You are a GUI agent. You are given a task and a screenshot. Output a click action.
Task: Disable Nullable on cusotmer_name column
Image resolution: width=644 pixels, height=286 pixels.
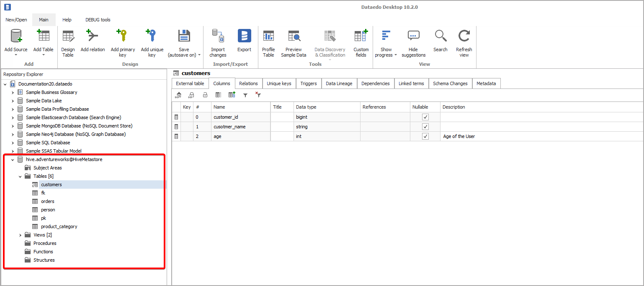pyautogui.click(x=425, y=126)
